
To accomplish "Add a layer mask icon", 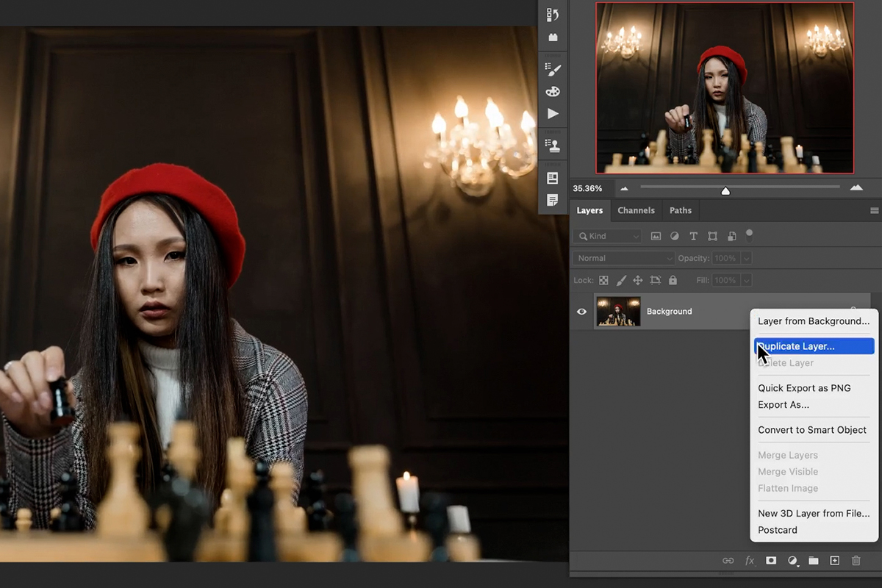I will tap(771, 561).
